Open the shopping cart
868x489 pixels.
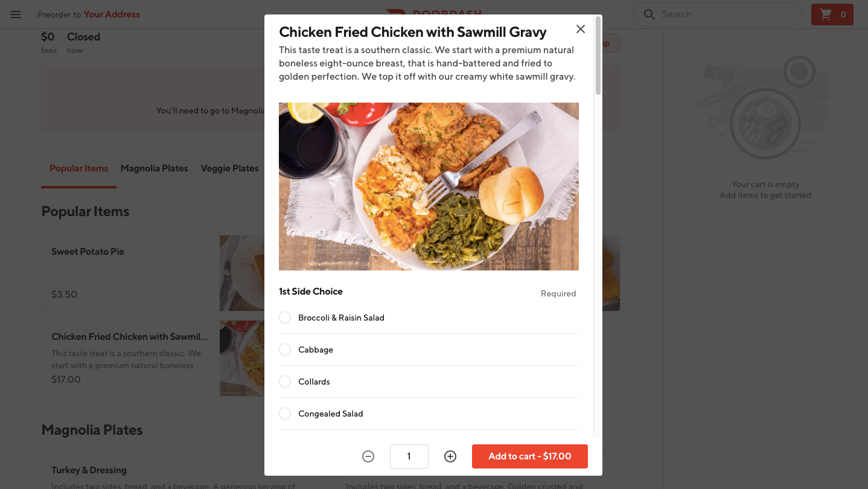(832, 14)
